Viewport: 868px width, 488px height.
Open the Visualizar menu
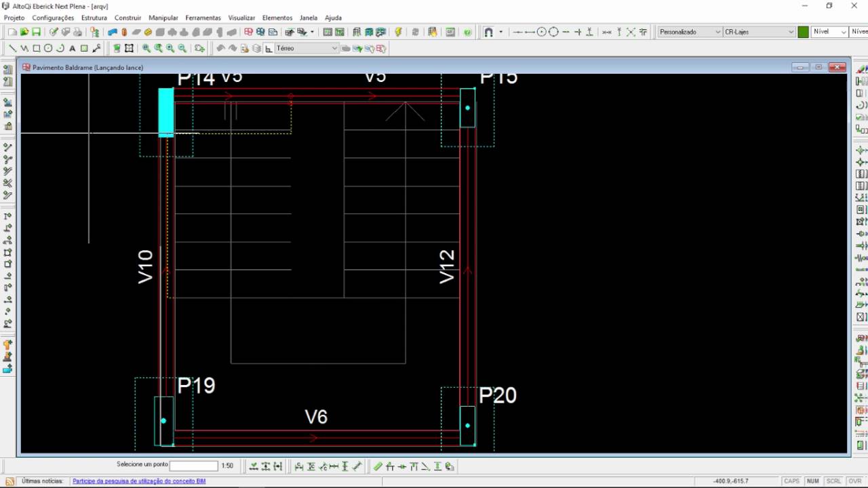pos(241,18)
